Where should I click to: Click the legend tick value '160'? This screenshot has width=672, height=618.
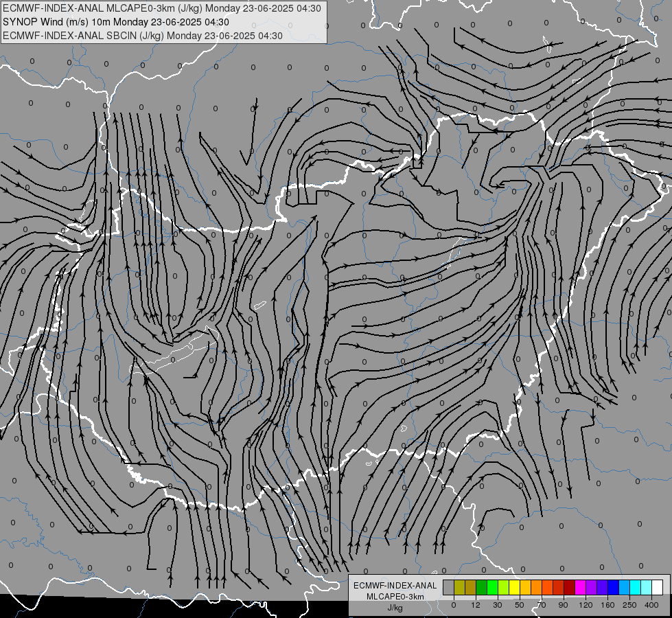(x=607, y=605)
